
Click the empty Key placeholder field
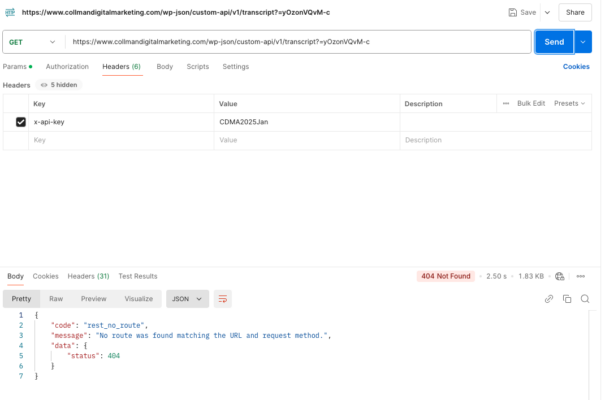click(121, 140)
